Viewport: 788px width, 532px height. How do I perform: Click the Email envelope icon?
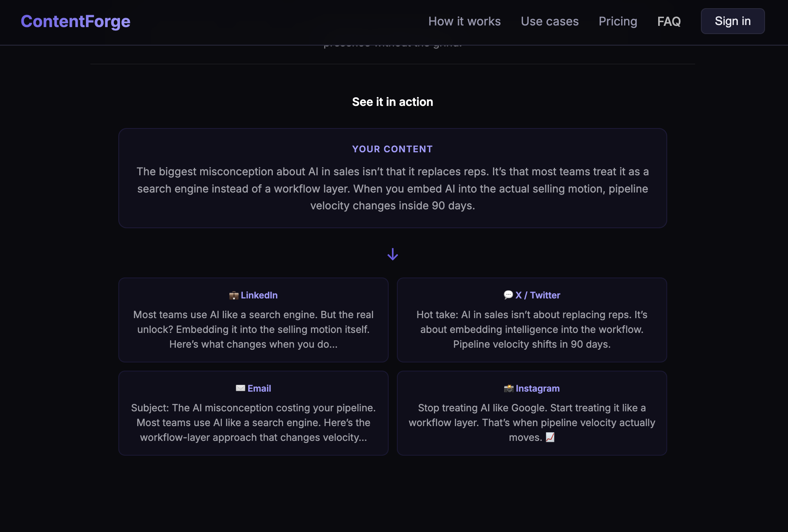(x=240, y=388)
